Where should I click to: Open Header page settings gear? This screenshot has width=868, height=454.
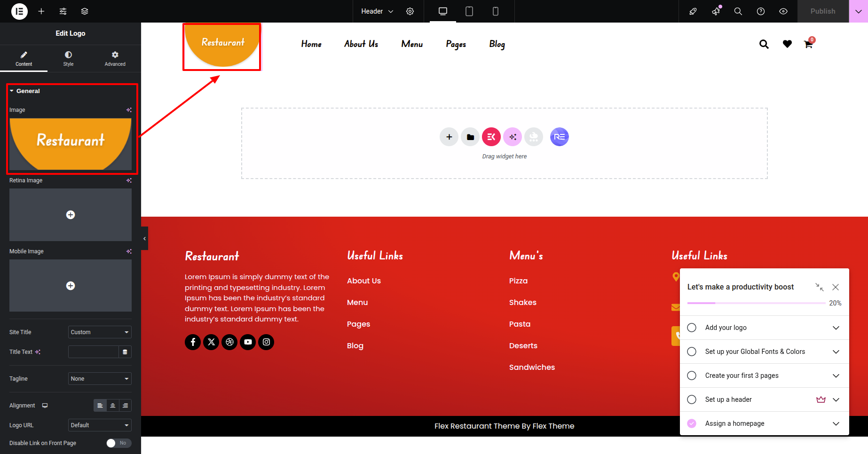[410, 11]
